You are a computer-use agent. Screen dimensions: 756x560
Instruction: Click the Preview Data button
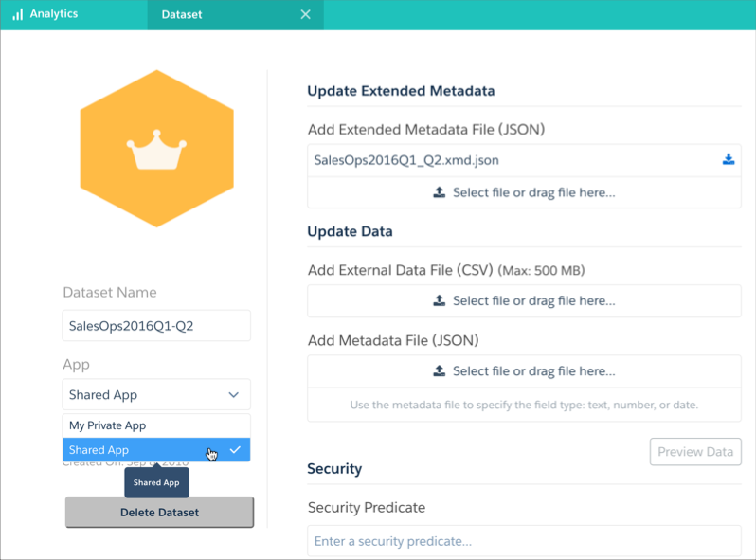pyautogui.click(x=695, y=451)
